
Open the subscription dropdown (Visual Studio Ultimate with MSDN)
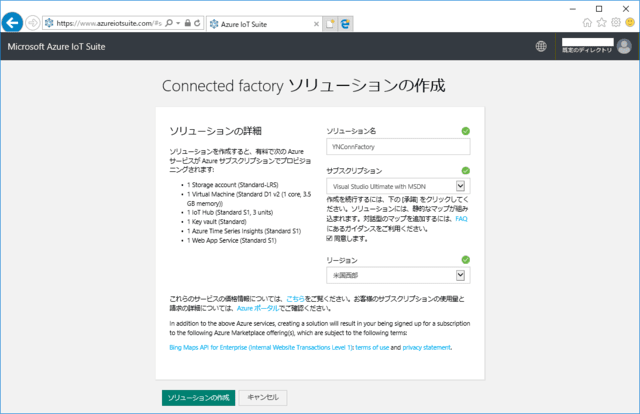[398, 186]
